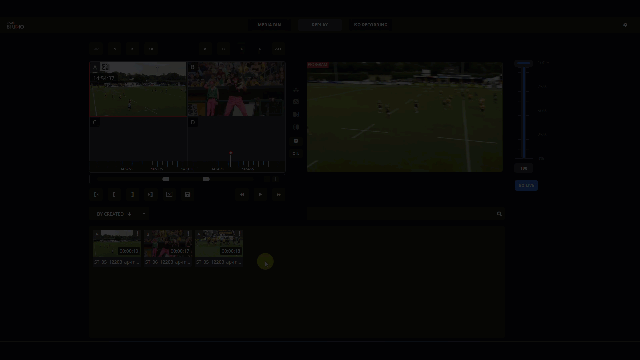Open the 00:00:10 field clip thumbnail

point(117,243)
